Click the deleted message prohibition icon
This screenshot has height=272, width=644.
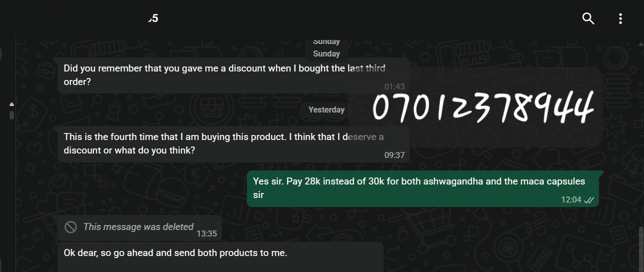71,227
